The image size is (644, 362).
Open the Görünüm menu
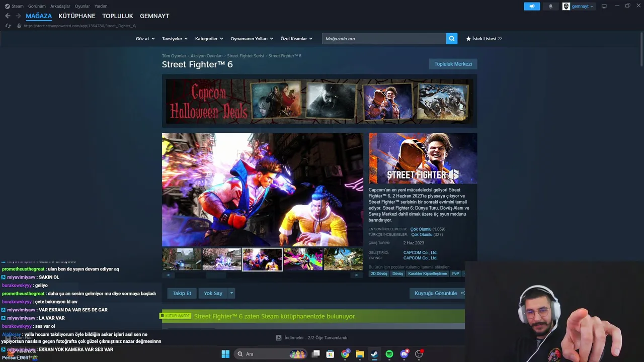(37, 7)
